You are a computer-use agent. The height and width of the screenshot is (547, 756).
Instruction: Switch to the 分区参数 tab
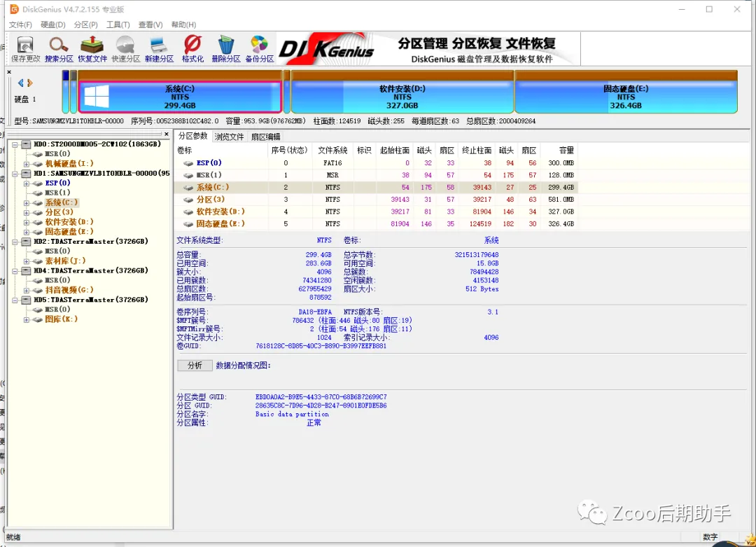click(193, 136)
